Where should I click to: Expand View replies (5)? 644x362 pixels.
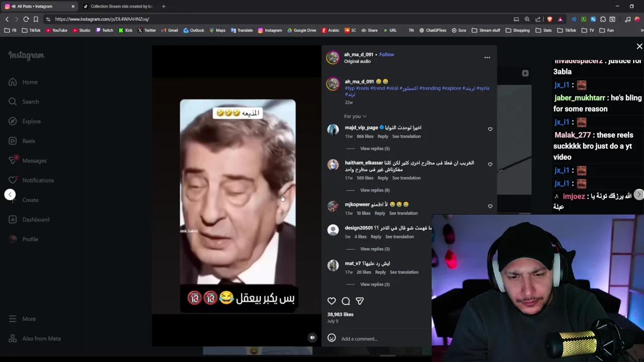(375, 148)
